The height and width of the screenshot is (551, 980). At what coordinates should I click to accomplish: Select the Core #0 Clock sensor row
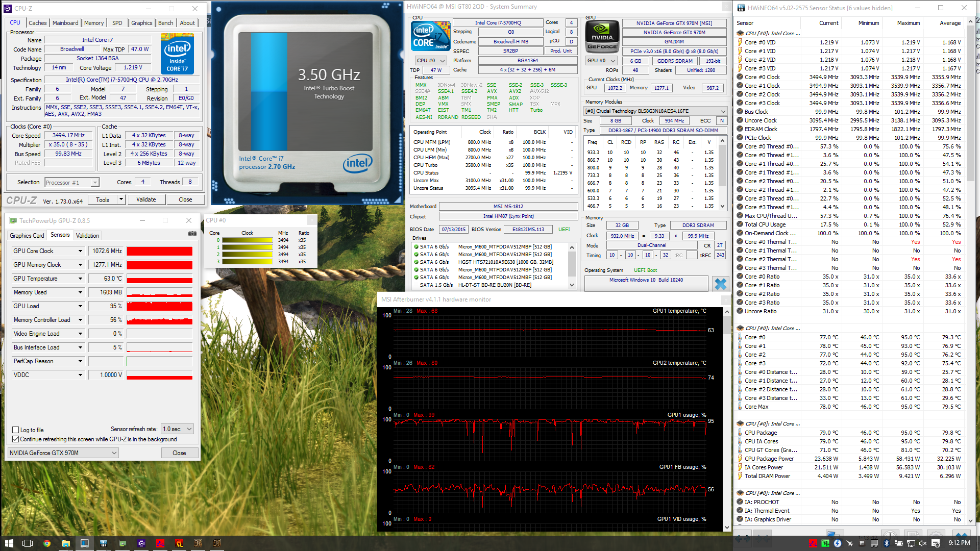851,77
